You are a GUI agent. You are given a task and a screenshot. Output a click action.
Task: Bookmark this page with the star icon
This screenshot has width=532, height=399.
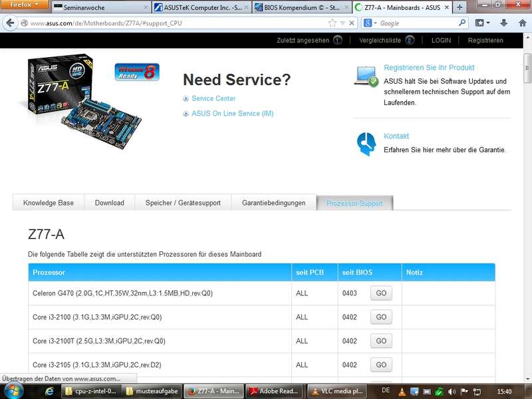(x=332, y=23)
